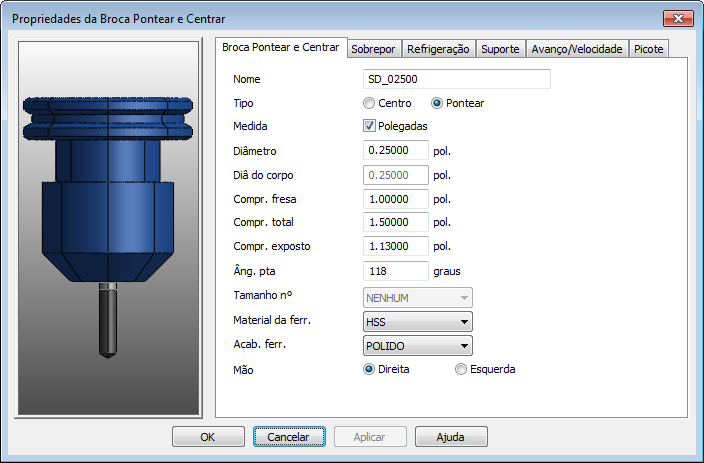This screenshot has width=704, height=463.
Task: Click the Tamanho nº NENHUM dropdown
Action: pyautogui.click(x=418, y=298)
